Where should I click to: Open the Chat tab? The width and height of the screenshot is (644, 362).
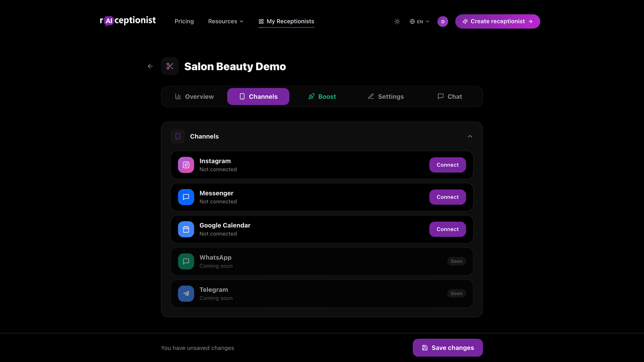click(x=450, y=97)
